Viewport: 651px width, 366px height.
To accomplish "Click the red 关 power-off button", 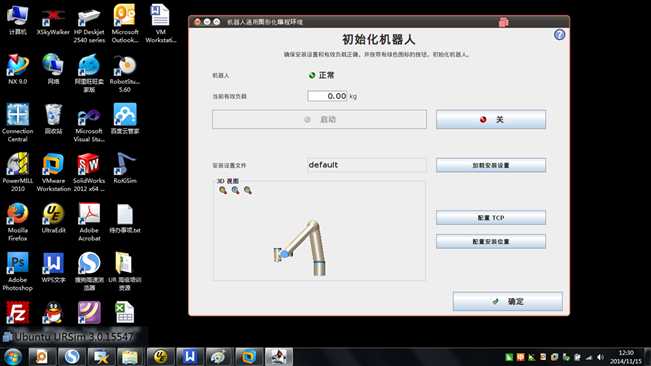I will (491, 120).
